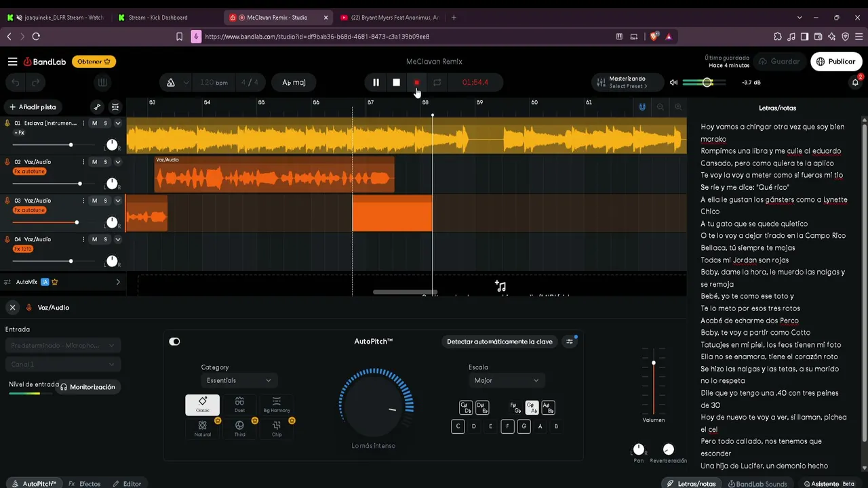Toggle the loop cycle button
Viewport: 868px width, 488px height.
click(437, 83)
